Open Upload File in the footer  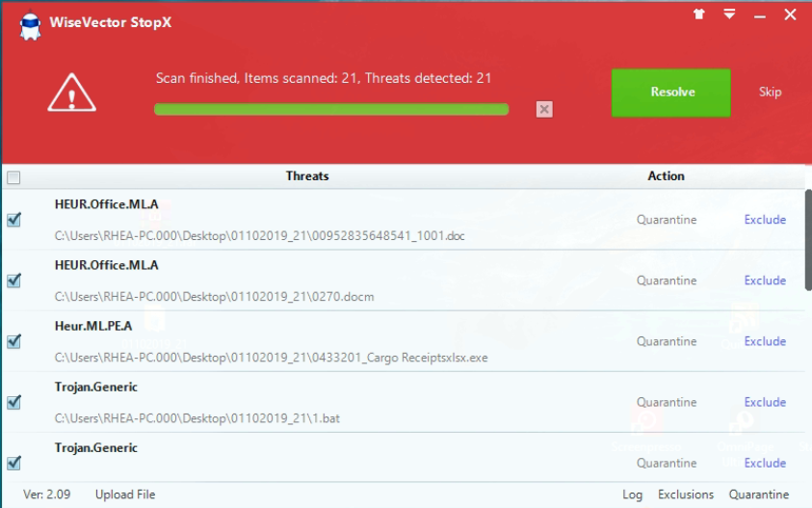[x=125, y=495]
